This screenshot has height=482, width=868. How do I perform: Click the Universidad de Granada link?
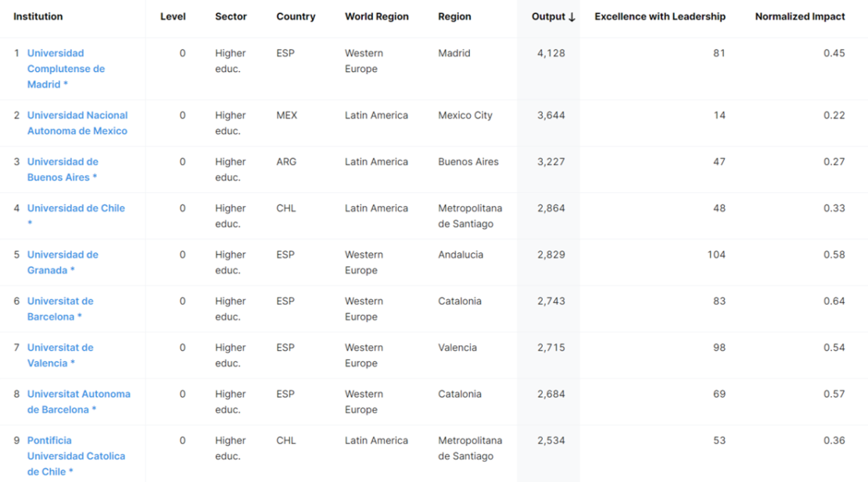point(63,262)
